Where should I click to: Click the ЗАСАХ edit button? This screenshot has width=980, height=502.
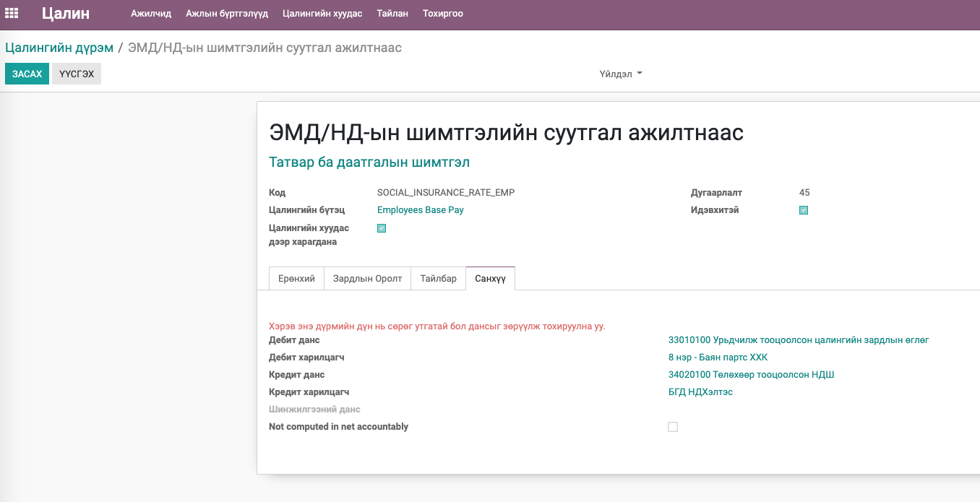(x=27, y=74)
